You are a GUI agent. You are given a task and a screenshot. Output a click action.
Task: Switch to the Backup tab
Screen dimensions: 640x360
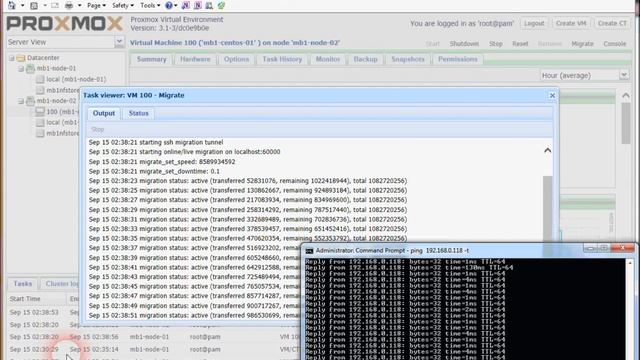pyautogui.click(x=365, y=59)
